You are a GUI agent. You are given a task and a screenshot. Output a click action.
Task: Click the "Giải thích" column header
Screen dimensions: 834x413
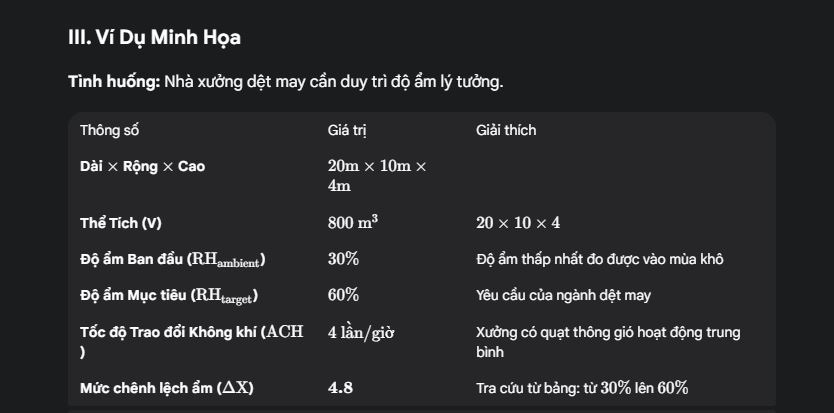[506, 131]
